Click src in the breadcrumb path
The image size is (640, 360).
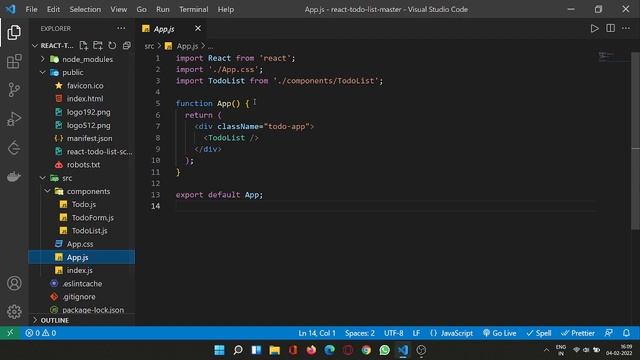[149, 46]
